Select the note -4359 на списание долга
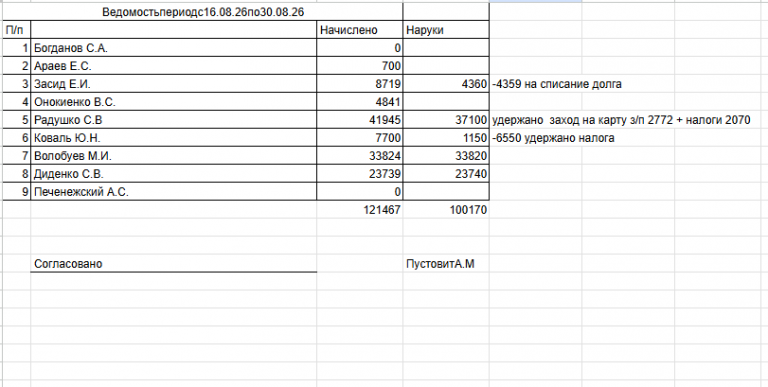 pos(557,84)
